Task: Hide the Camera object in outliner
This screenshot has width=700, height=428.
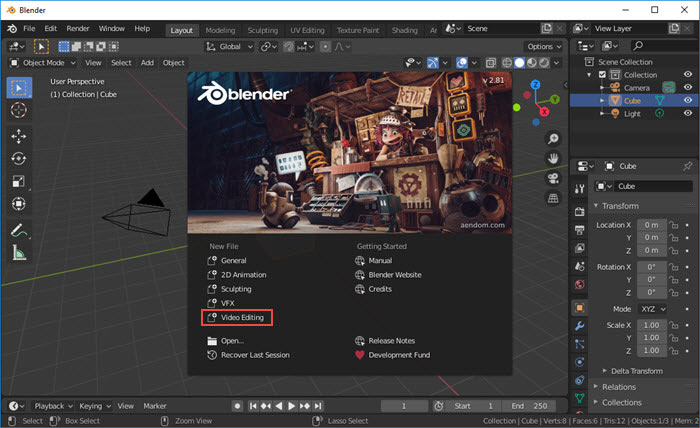Action: 687,87
